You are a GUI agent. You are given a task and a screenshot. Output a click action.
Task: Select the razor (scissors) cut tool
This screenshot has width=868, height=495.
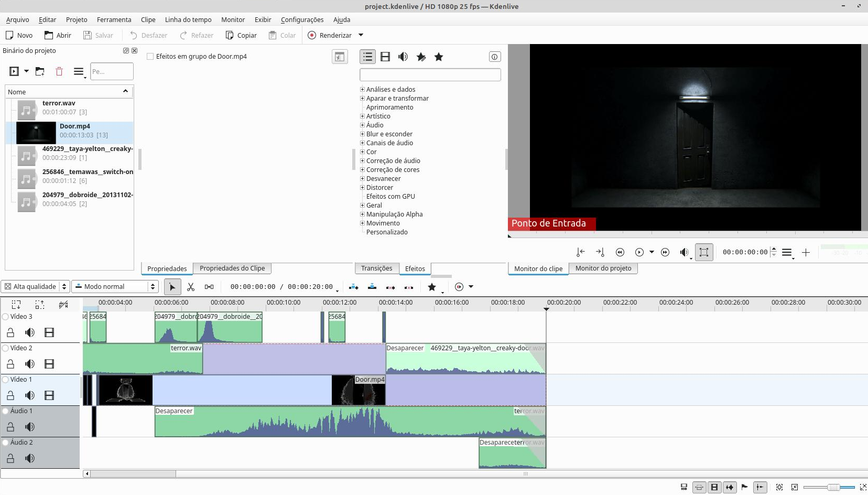tap(191, 287)
